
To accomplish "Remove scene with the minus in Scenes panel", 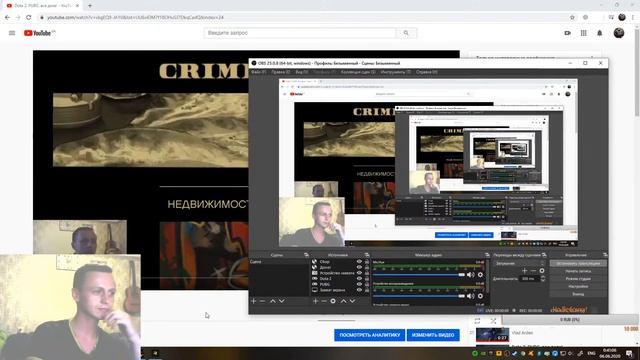I will [x=262, y=301].
